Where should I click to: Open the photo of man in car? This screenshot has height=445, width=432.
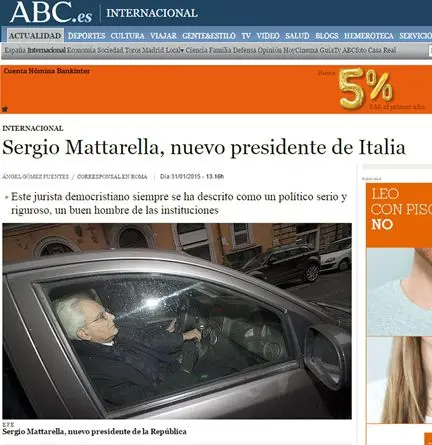click(x=177, y=321)
